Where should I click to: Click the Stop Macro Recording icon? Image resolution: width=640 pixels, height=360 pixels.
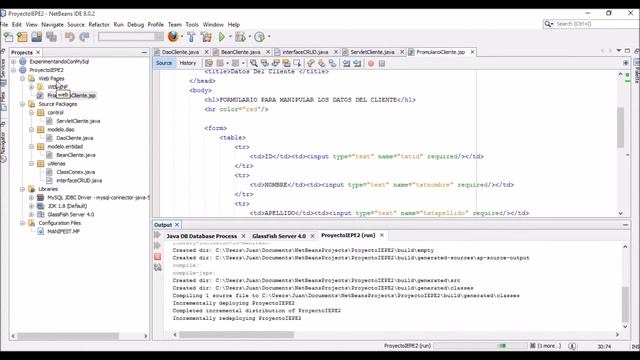[x=382, y=63]
